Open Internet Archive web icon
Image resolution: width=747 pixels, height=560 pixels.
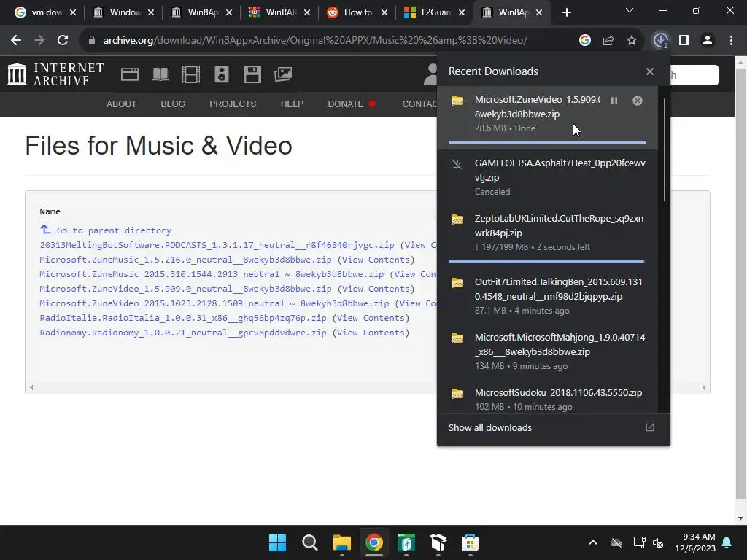tap(130, 74)
